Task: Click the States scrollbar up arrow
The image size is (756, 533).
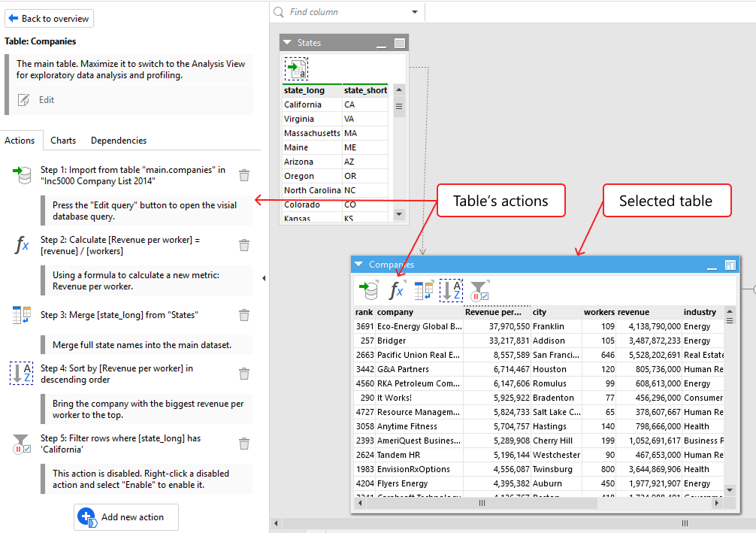Action: click(x=399, y=90)
